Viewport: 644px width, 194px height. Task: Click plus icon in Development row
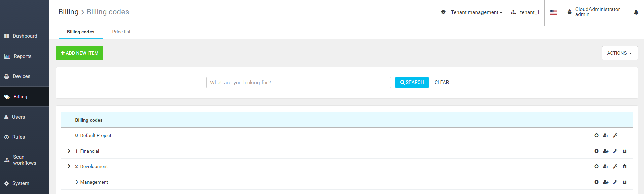tap(596, 166)
